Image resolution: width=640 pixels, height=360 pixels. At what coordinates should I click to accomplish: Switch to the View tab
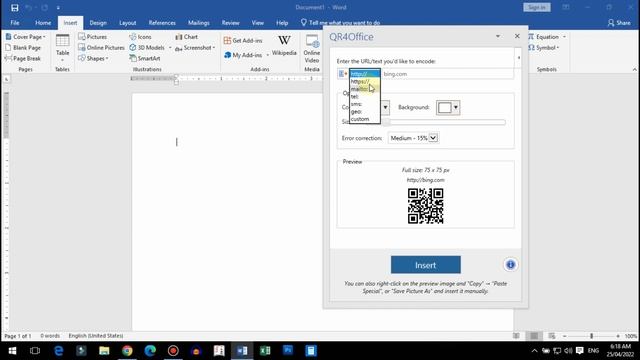[x=258, y=23]
